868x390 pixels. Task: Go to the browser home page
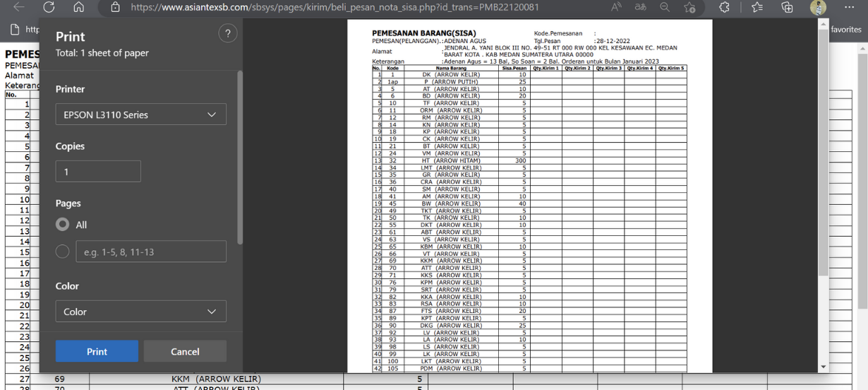point(78,7)
